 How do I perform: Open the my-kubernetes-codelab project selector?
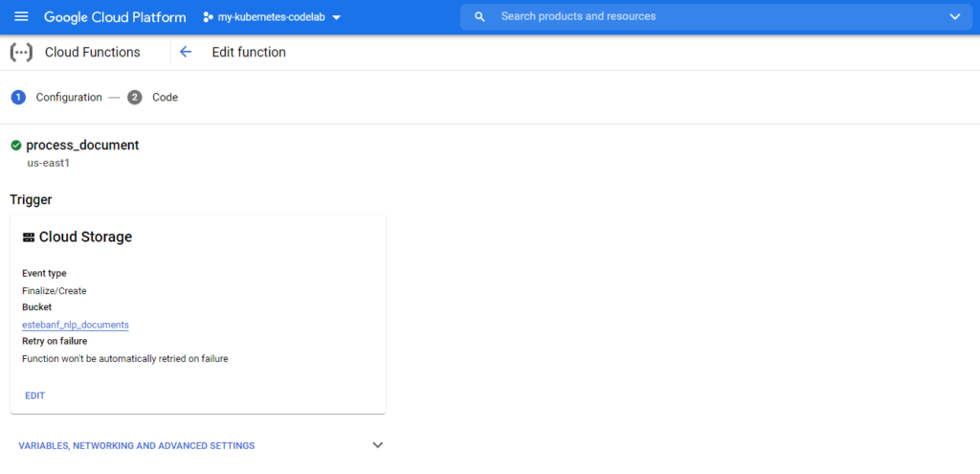(x=272, y=17)
